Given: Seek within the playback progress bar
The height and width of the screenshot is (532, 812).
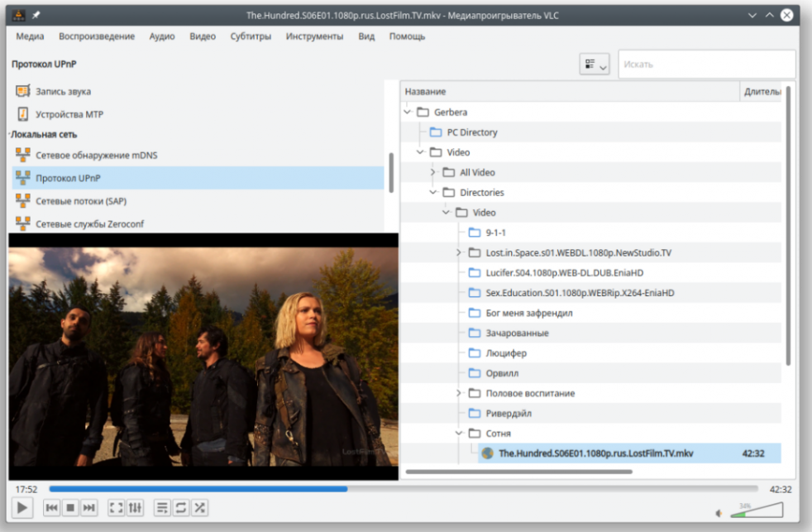Looking at the screenshot, I should coord(404,488).
